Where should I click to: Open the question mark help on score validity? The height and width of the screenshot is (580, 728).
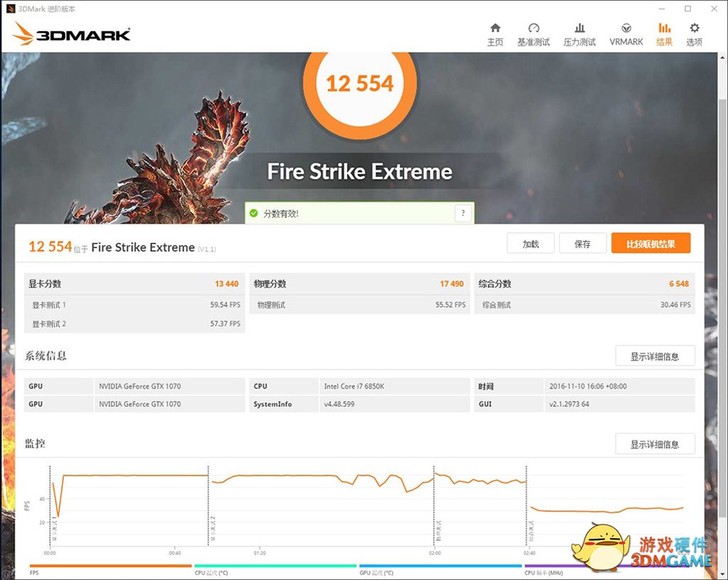462,213
